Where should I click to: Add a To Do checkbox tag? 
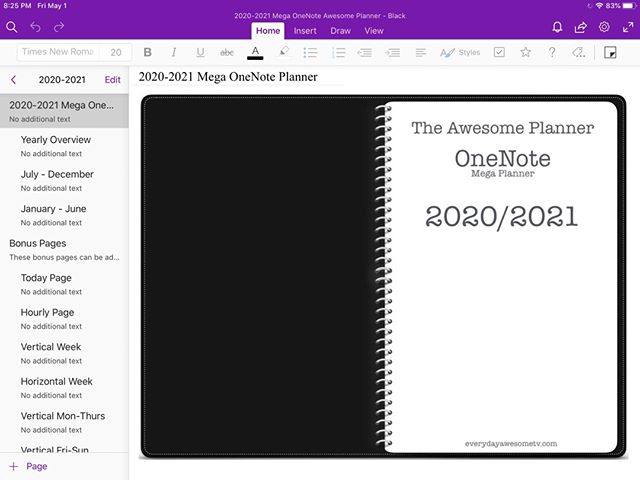[x=499, y=52]
